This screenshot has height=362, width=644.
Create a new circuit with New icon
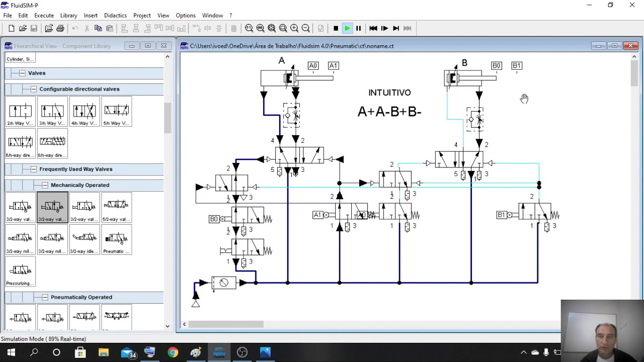tap(12, 28)
